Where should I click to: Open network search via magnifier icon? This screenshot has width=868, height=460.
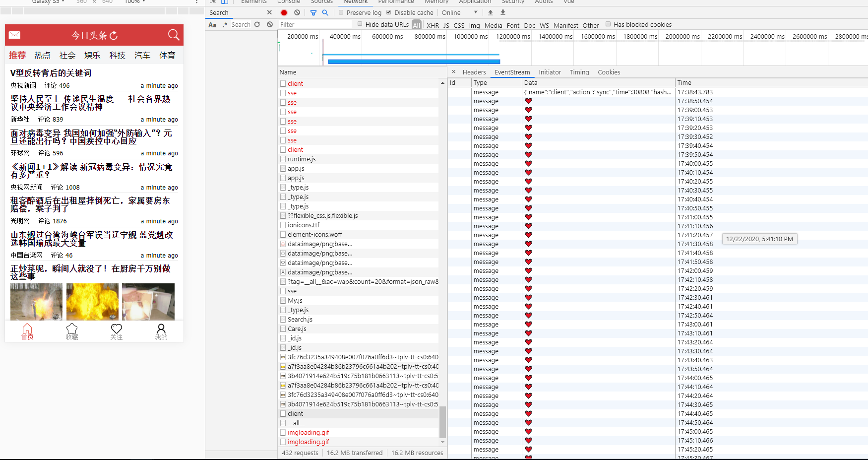(325, 12)
